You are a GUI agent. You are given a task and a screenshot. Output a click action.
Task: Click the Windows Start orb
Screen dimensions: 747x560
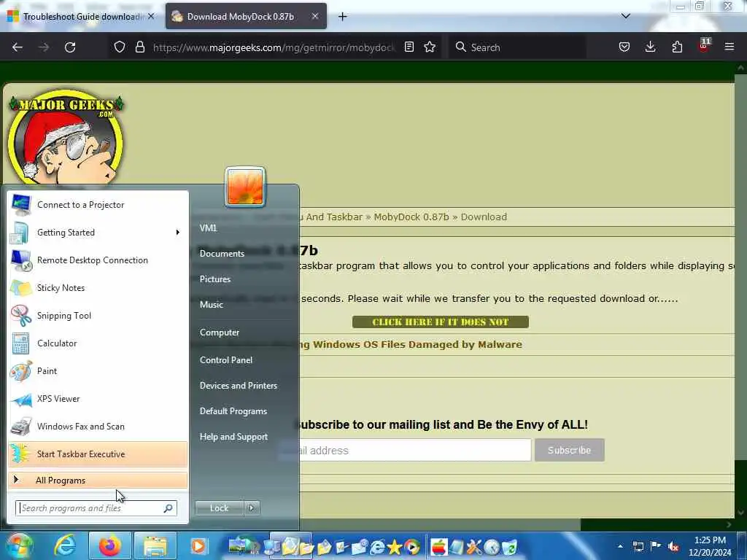[18, 546]
